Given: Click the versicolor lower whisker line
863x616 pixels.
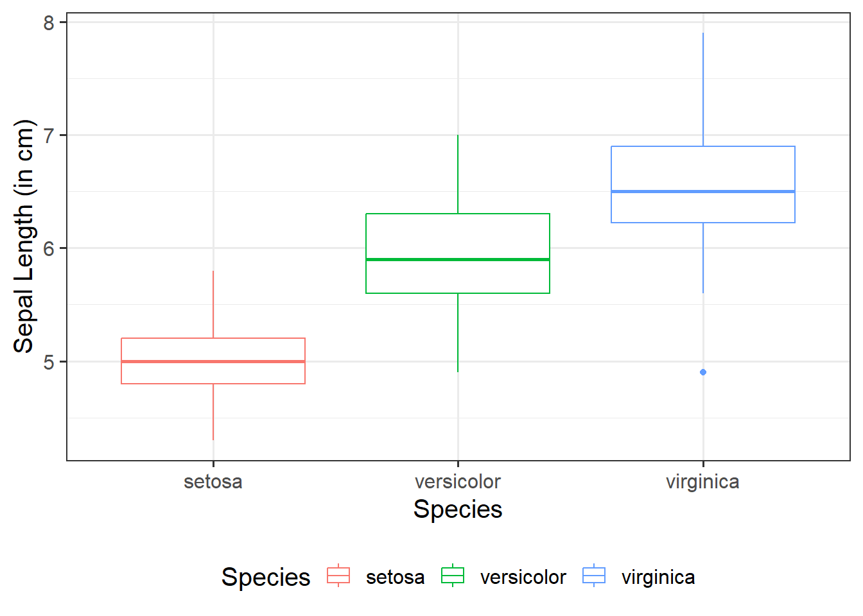Looking at the screenshot, I should (458, 332).
